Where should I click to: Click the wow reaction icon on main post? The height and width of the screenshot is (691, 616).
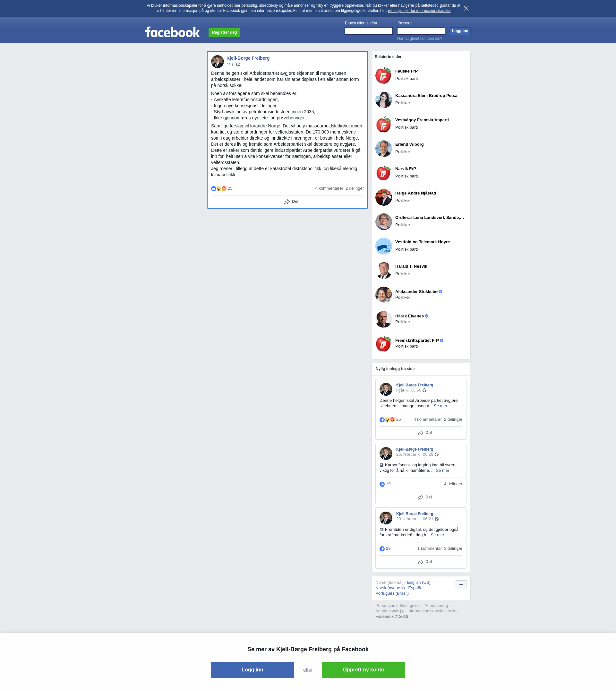[x=218, y=189]
